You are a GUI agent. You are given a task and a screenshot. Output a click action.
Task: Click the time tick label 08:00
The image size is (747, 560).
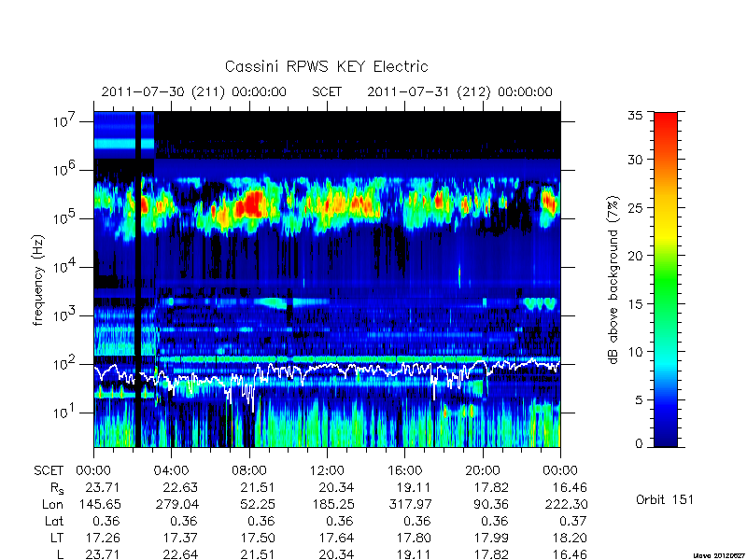pos(249,471)
